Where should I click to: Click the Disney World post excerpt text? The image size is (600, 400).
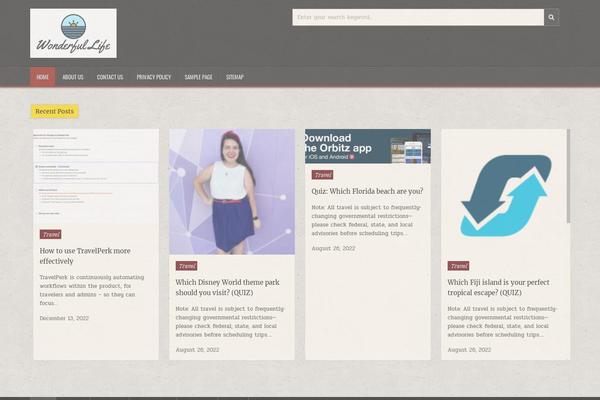[230, 322]
